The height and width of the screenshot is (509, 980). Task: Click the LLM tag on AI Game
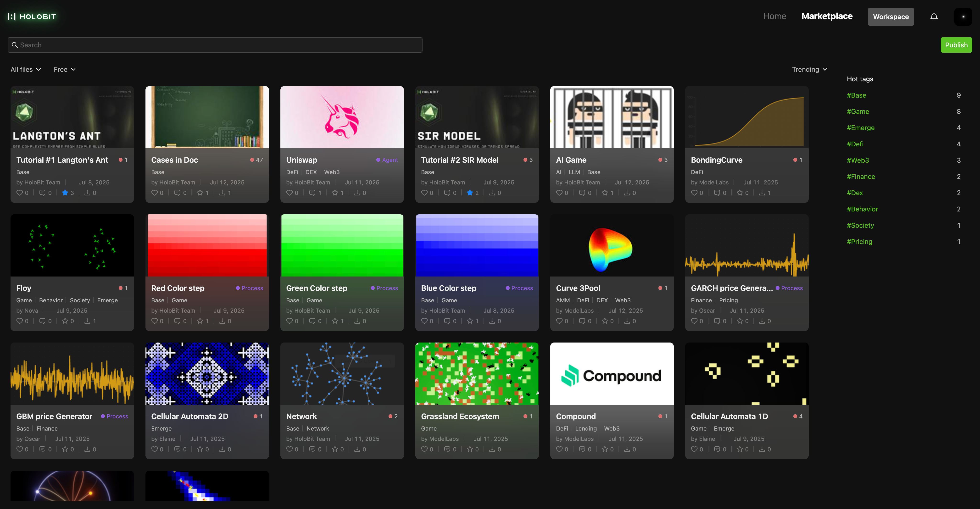tap(574, 172)
